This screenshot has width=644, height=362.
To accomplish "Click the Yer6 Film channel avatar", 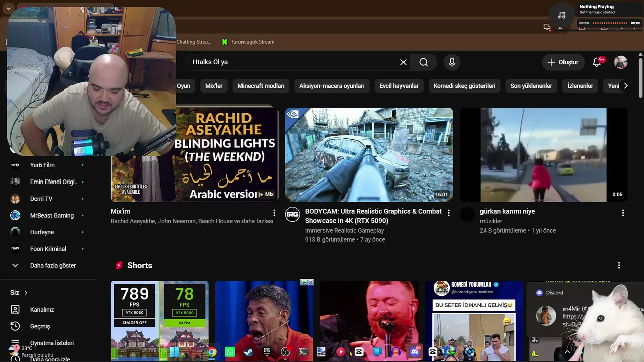I will (15, 165).
